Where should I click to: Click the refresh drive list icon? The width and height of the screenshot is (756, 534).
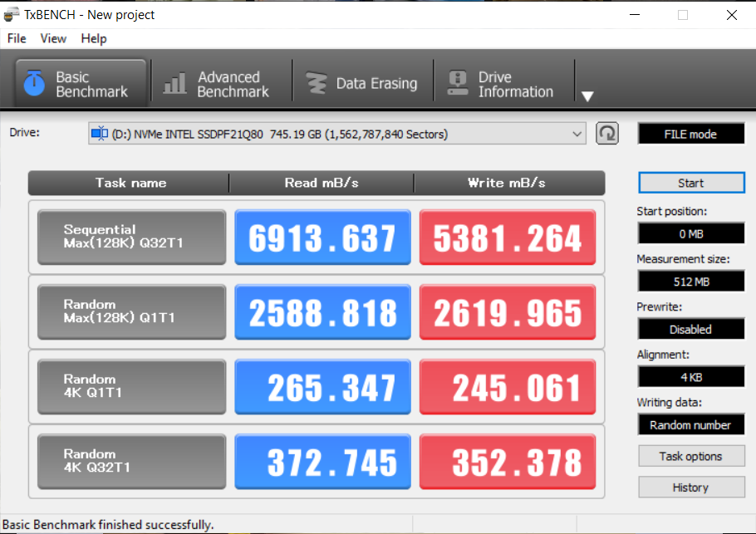click(x=607, y=134)
